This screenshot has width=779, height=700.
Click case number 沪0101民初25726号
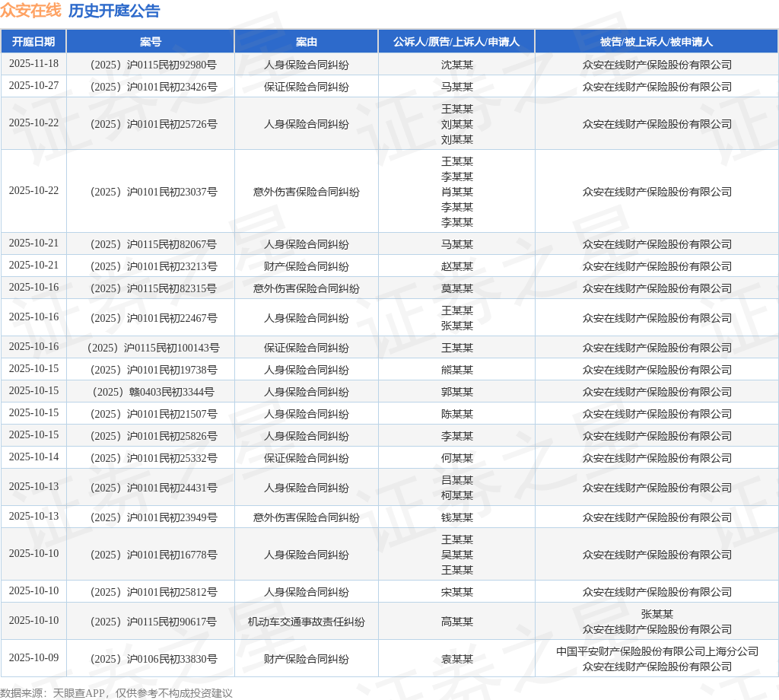(x=154, y=124)
